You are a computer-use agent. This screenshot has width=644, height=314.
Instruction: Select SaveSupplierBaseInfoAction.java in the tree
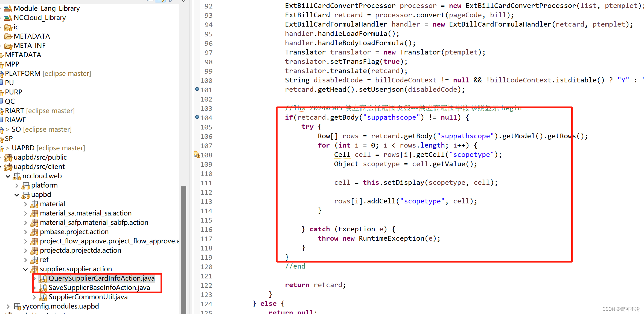tap(99, 288)
